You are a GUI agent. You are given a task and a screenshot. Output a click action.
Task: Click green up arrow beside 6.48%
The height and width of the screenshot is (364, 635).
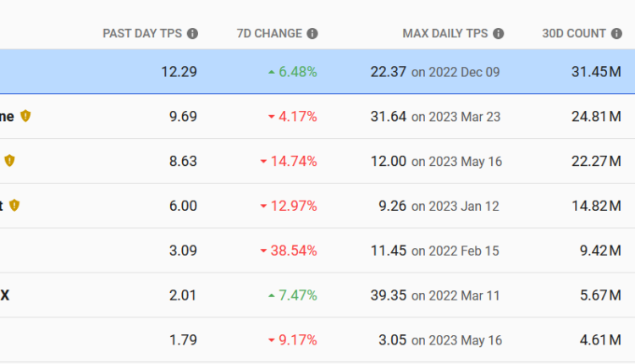[271, 72]
